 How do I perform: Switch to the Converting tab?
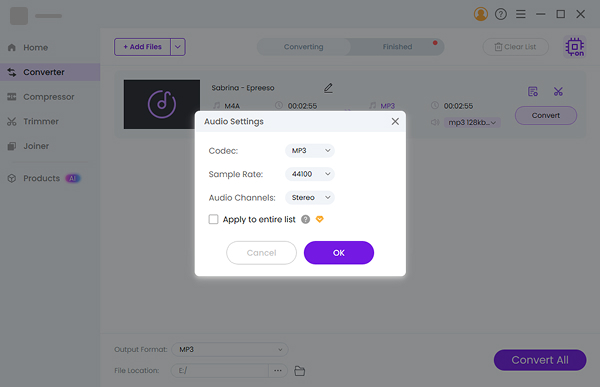click(303, 47)
